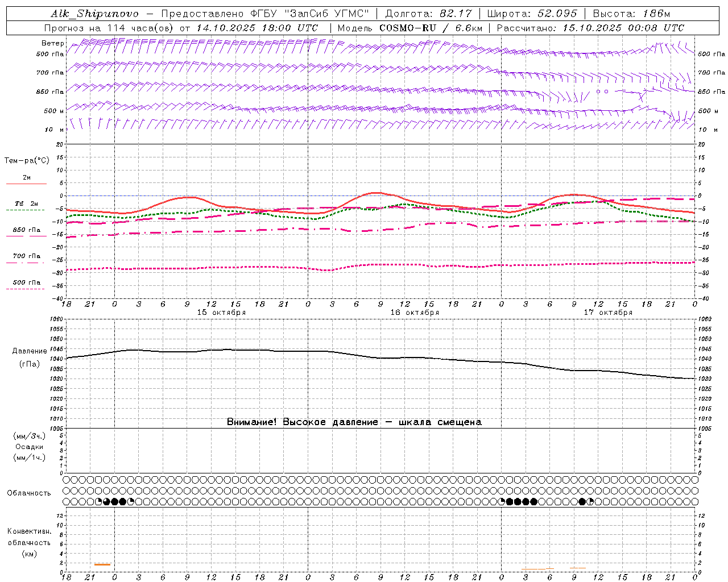Click the thick orange convective cloud bar before midnight

click(x=102, y=564)
